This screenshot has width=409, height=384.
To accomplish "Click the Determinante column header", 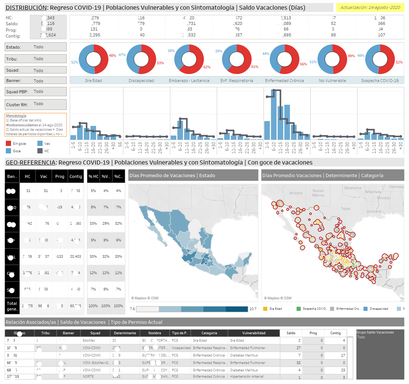I will pyautogui.click(x=125, y=333).
